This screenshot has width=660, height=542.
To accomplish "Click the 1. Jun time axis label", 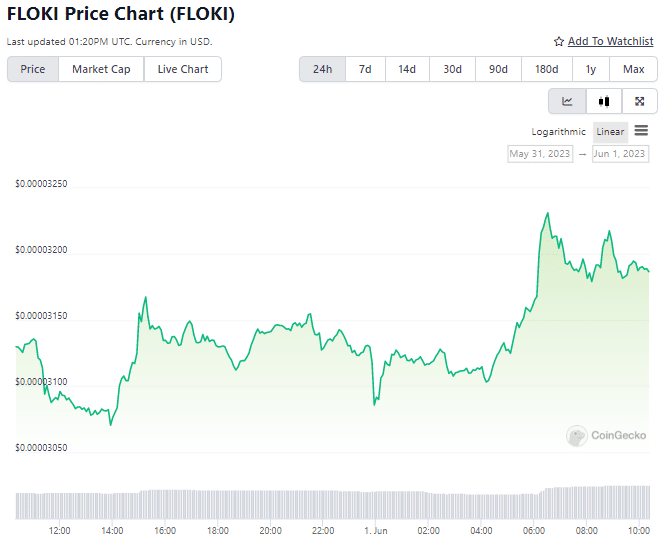I will [x=375, y=531].
